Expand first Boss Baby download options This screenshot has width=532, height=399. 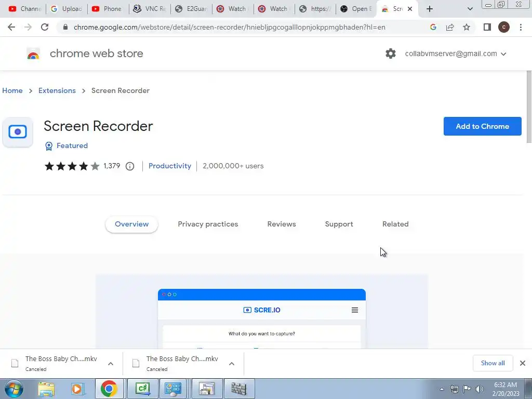[x=111, y=364]
